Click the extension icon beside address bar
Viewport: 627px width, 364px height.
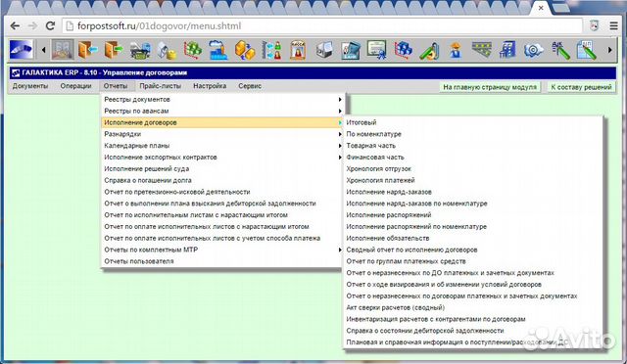coord(595,26)
